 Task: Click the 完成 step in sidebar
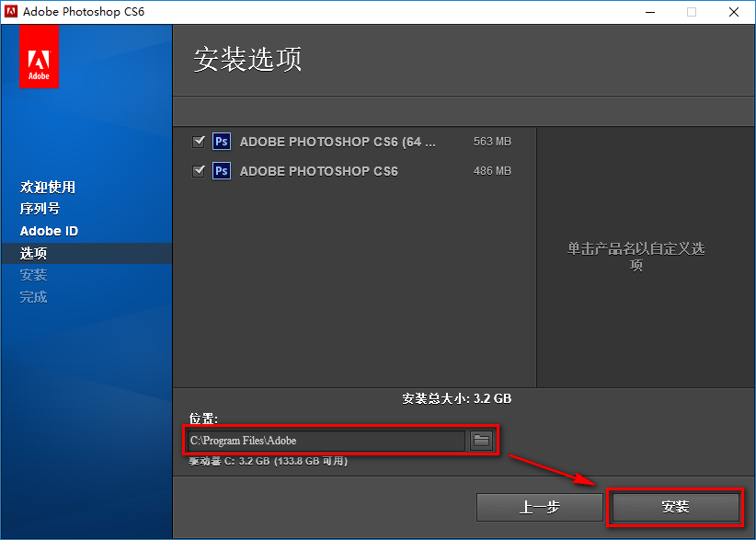[33, 296]
